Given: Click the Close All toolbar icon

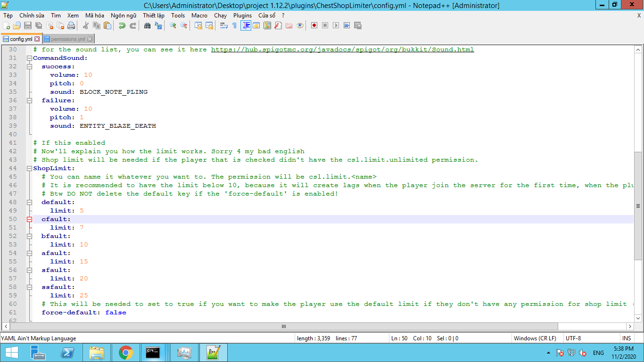Looking at the screenshot, I should pos(60,25).
